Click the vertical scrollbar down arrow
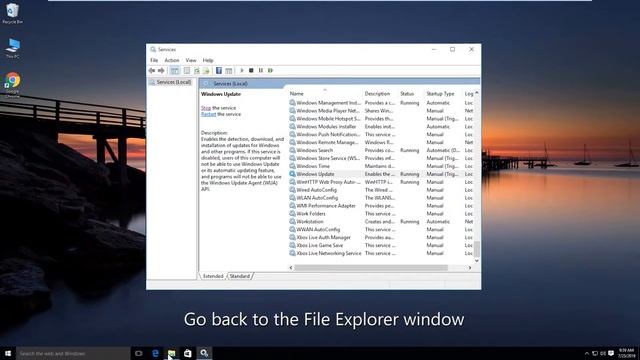The height and width of the screenshot is (360, 640). click(x=476, y=261)
